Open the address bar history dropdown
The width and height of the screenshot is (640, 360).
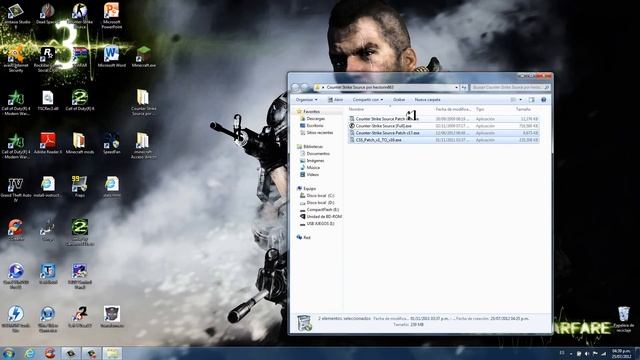click(456, 87)
